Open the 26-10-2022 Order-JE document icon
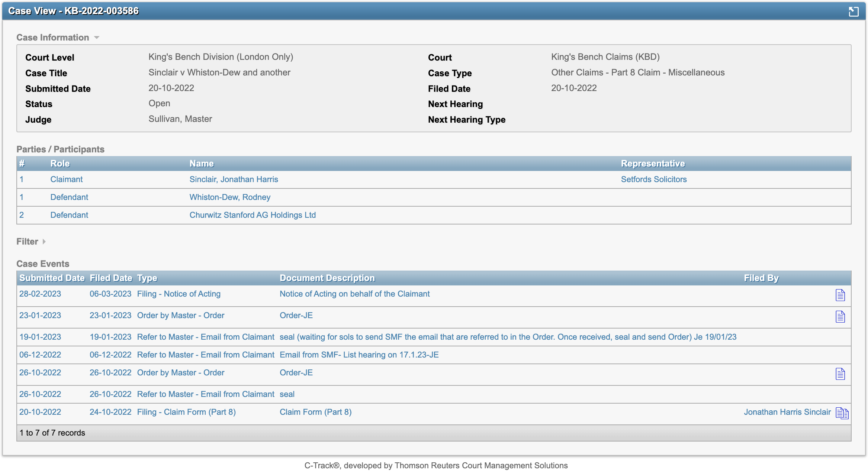868x472 pixels. [x=840, y=374]
